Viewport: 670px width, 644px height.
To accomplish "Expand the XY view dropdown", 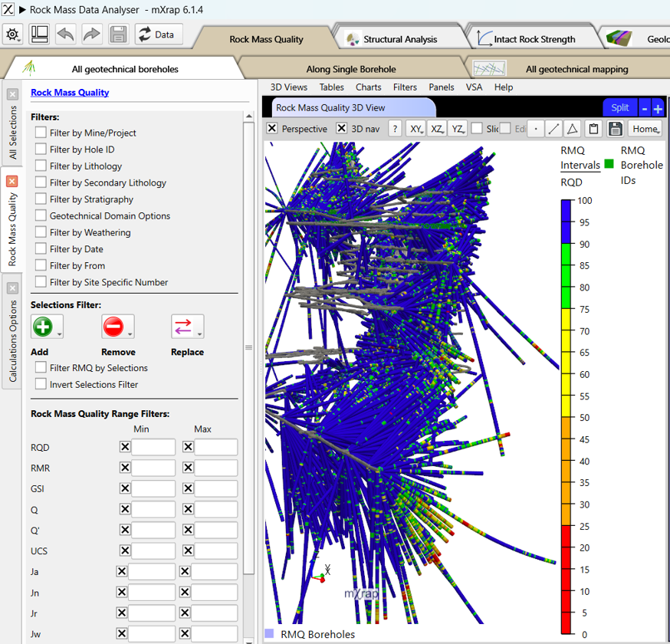I will [x=415, y=129].
